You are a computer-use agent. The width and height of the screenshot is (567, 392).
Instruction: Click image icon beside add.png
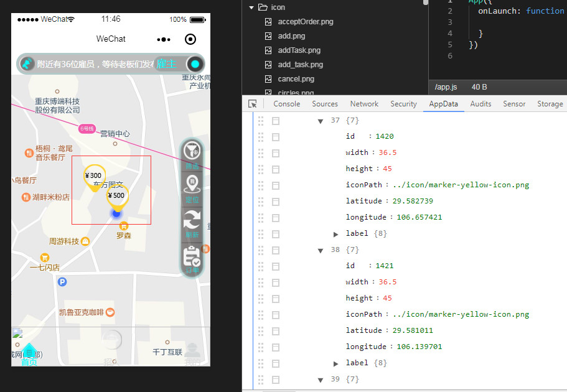tap(268, 36)
